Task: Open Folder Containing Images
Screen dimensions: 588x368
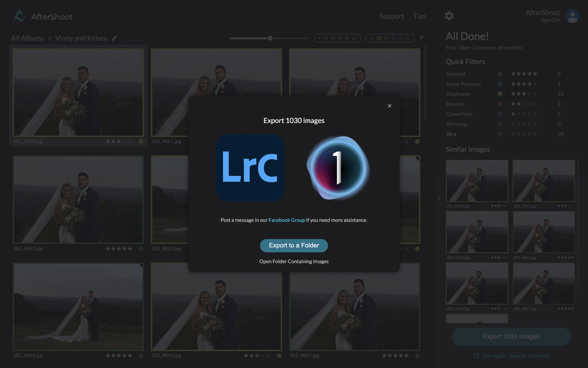Action: click(x=294, y=261)
